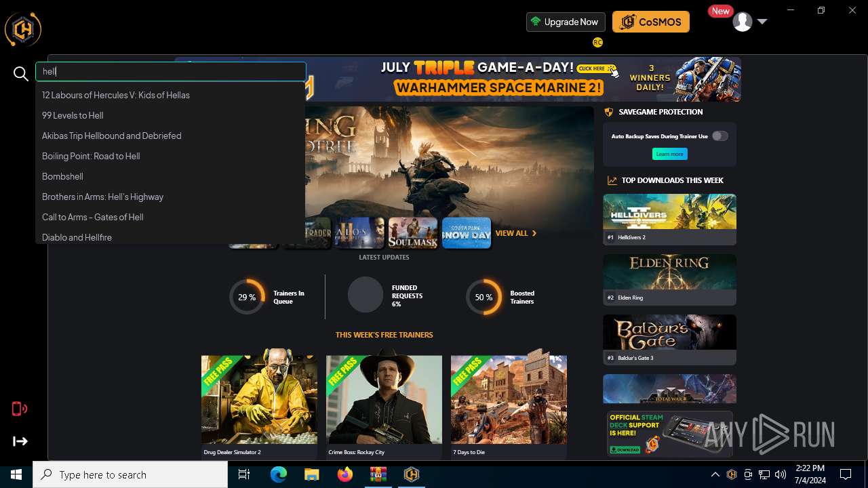Viewport: 868px width, 488px height.
Task: Click the Elden Ring featured hero image
Action: pos(449,161)
